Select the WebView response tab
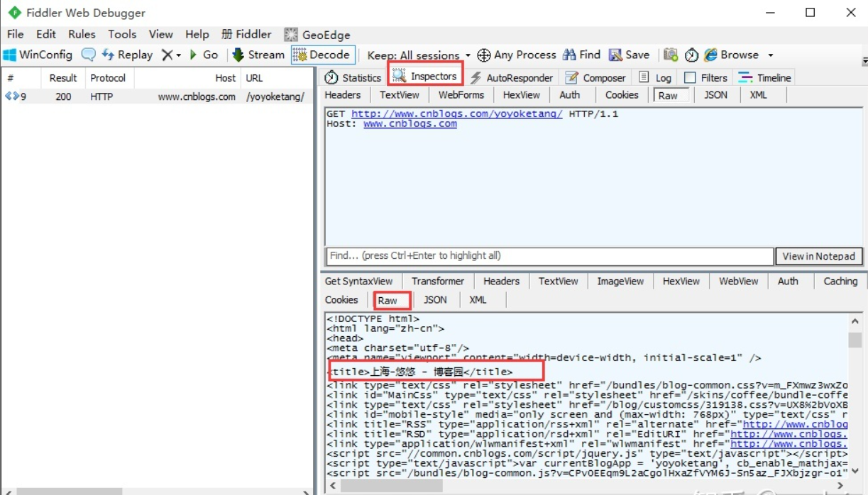This screenshot has width=868, height=495. pyautogui.click(x=739, y=282)
